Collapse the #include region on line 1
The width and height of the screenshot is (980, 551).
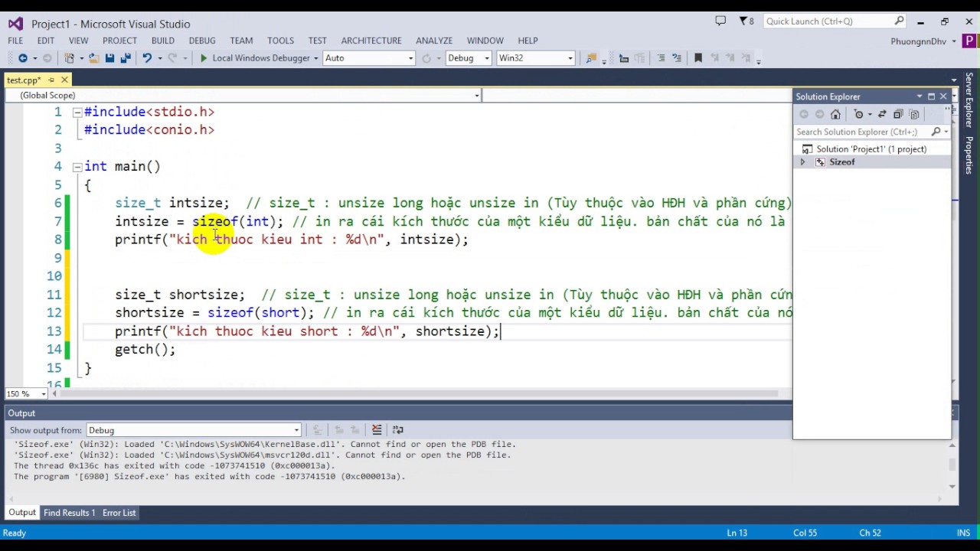(x=77, y=112)
